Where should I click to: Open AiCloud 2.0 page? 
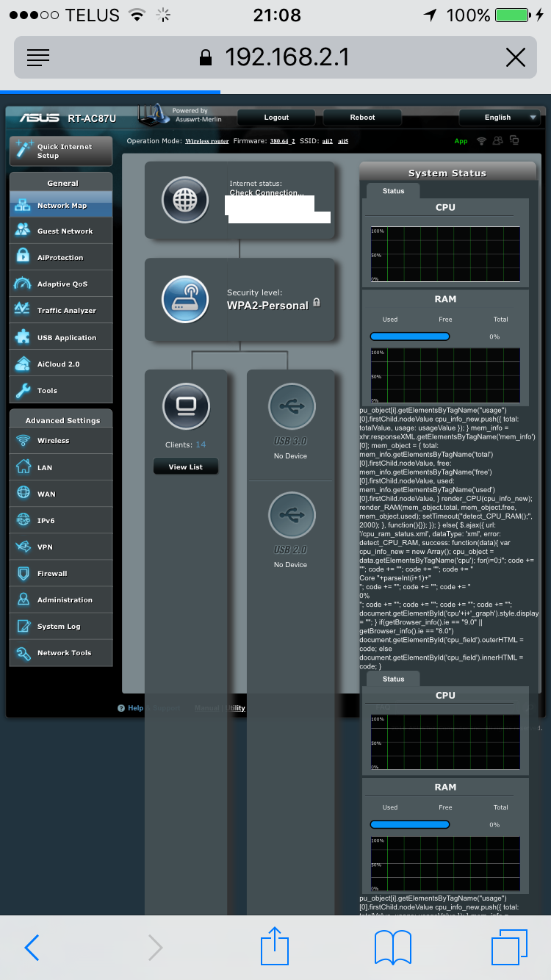60,364
